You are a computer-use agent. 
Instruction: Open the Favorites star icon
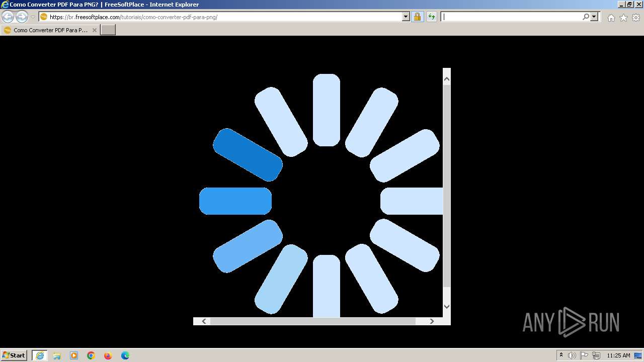(623, 18)
